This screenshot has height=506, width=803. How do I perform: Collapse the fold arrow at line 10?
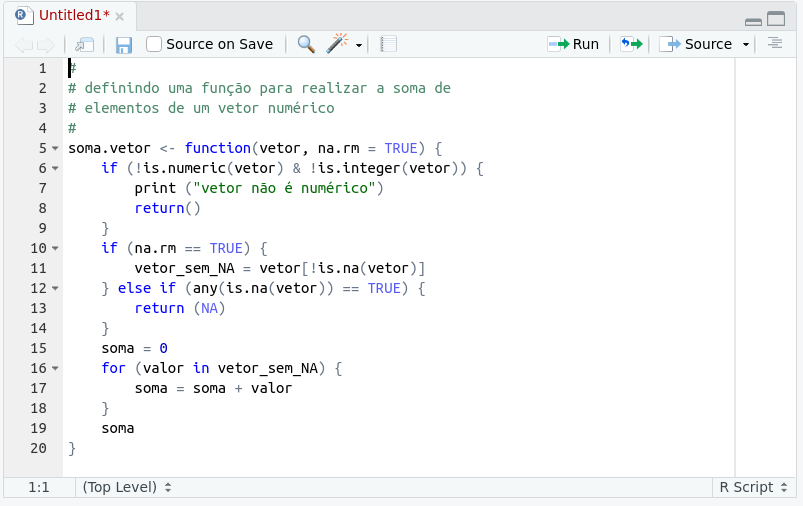point(55,248)
